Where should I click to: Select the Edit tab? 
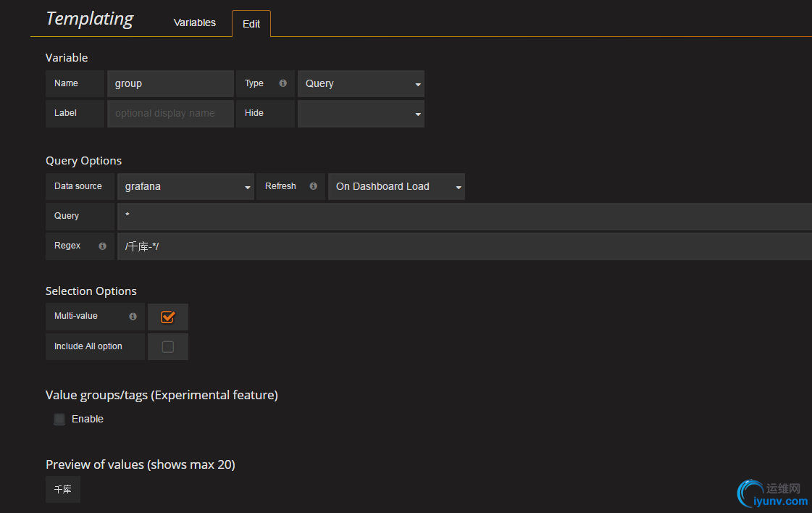(x=251, y=24)
